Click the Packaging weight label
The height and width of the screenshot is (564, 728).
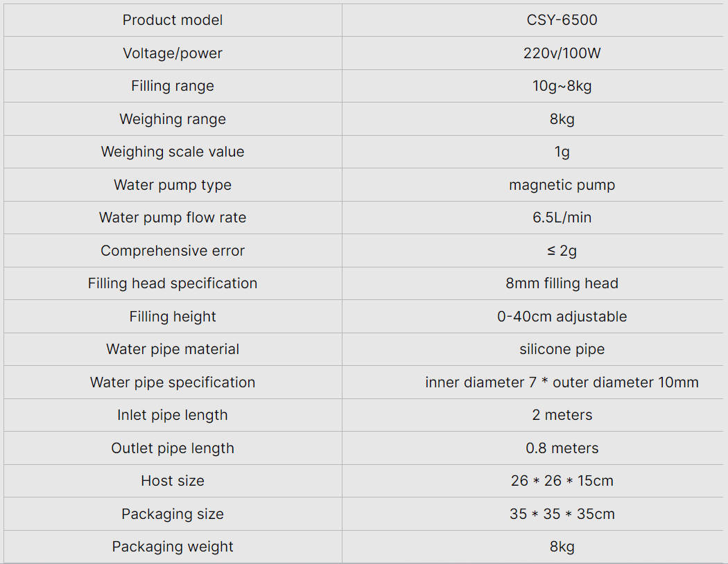173,547
